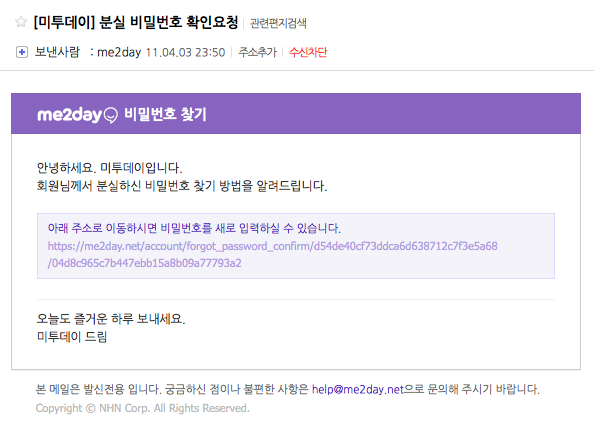Screen dimensions: 594x435
Task: Click 비밀번호 찾기 banner heading
Action: tap(165, 114)
